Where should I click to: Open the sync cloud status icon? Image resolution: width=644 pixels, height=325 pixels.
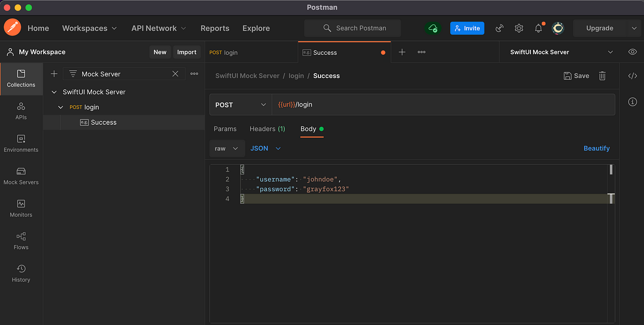pos(433,28)
